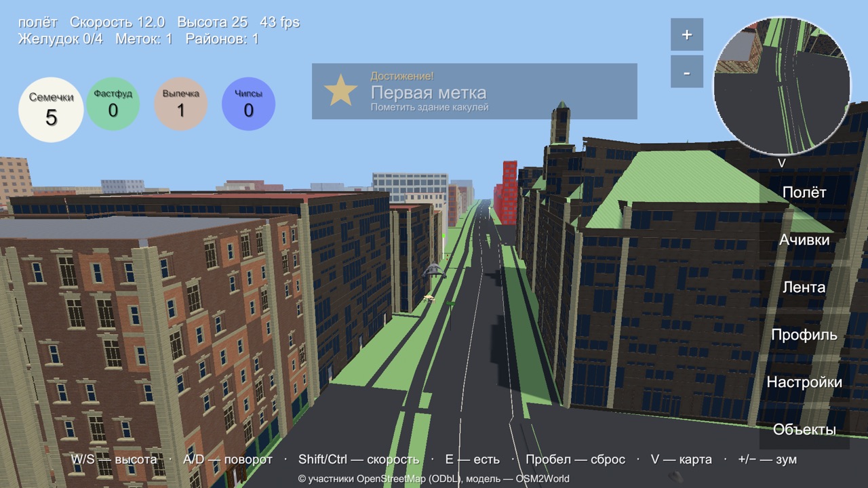This screenshot has height=488, width=868.
Task: Click the Высота 25 readout
Action: [212, 22]
